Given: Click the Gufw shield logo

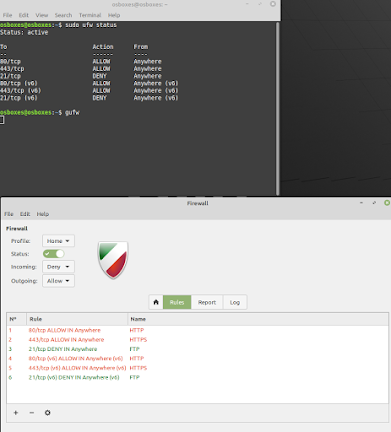Looking at the screenshot, I should [113, 260].
